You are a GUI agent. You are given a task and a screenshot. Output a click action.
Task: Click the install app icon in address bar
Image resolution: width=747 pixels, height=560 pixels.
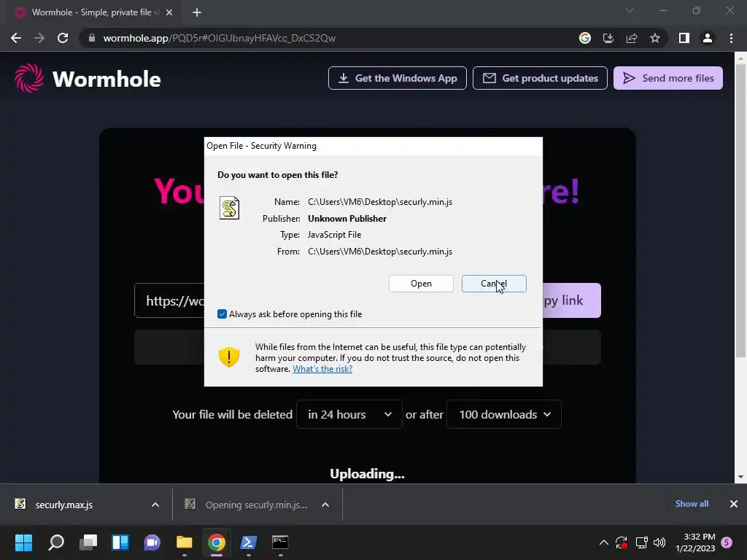click(x=608, y=38)
